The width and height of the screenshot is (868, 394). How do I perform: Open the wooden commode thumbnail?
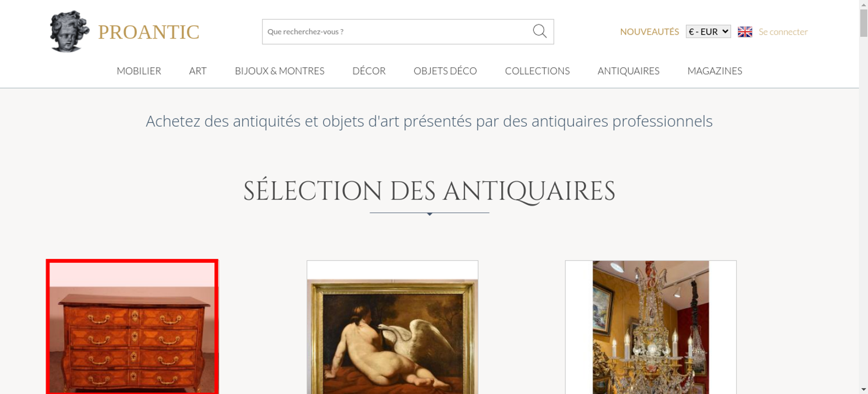click(x=132, y=327)
